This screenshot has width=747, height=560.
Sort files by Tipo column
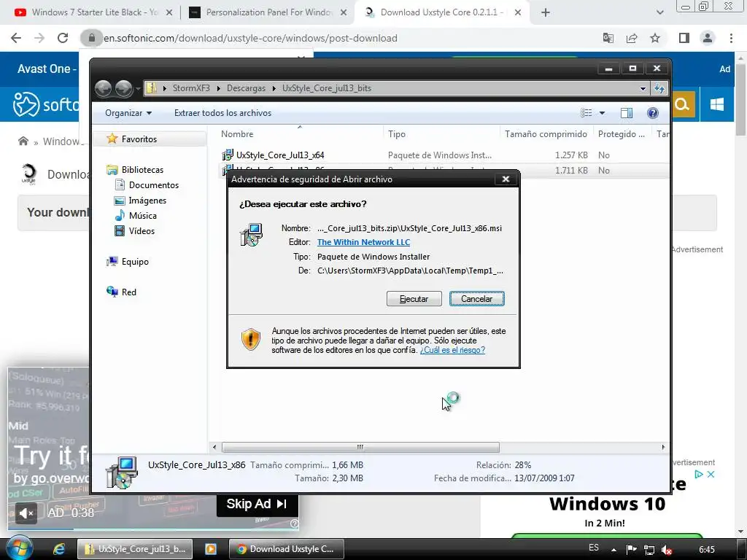[x=441, y=134]
